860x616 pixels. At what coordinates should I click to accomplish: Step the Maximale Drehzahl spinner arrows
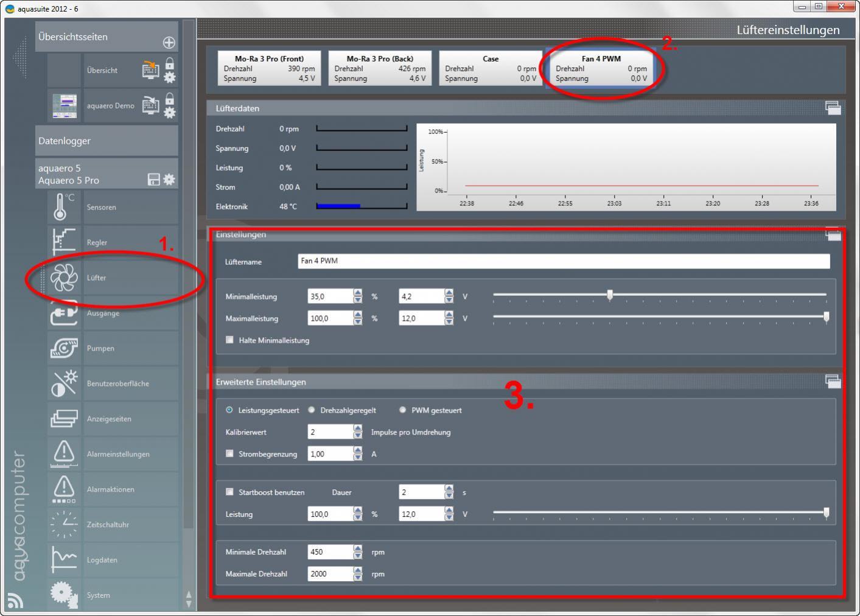pyautogui.click(x=358, y=573)
